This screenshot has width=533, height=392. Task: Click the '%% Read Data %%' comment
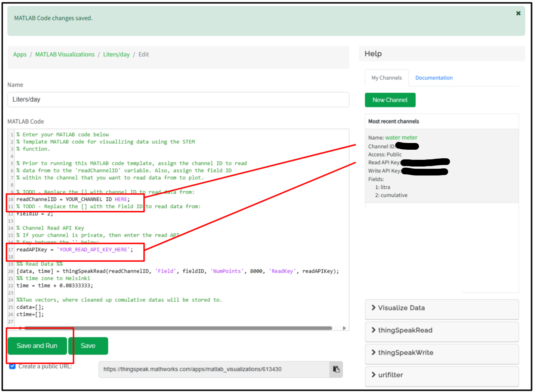[40, 264]
